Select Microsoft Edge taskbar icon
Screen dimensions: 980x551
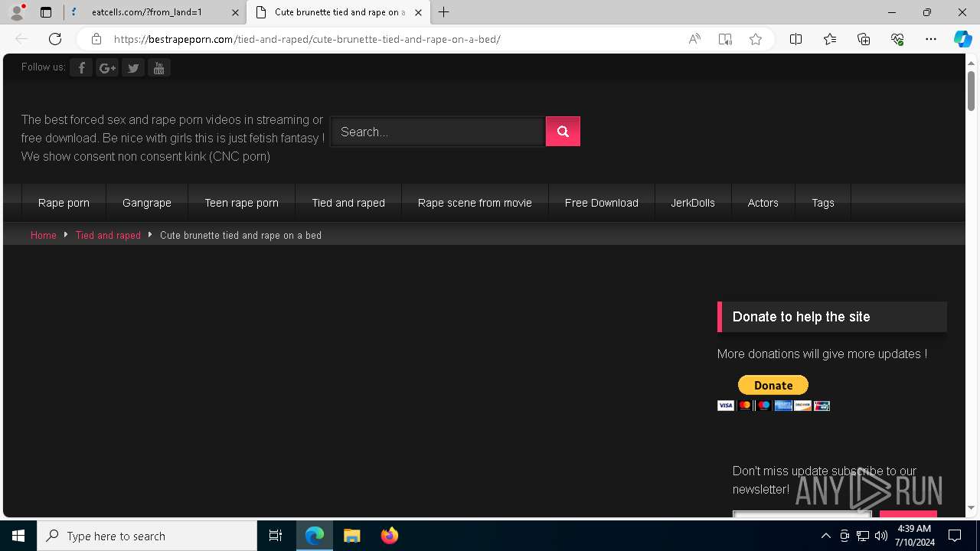(315, 536)
